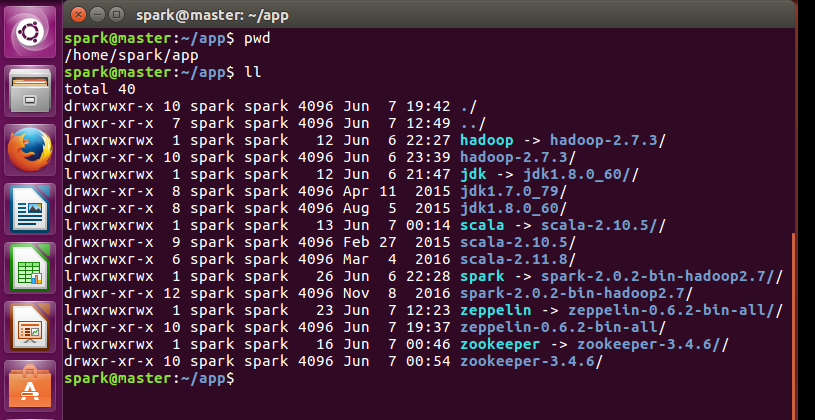Click the cyan 'spark' symlink name
The height and width of the screenshot is (420, 815).
click(x=482, y=276)
